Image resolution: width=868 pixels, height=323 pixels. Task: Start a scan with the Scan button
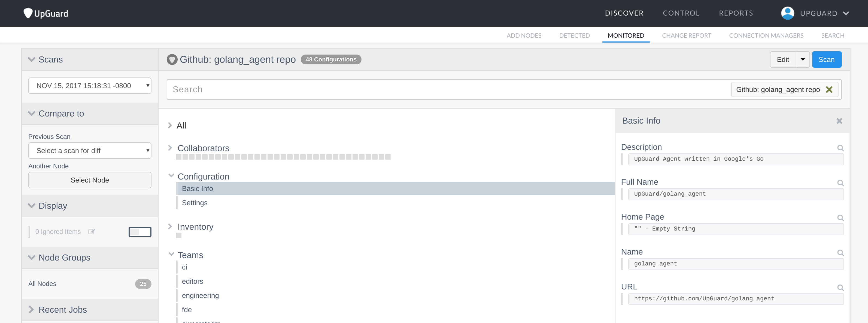(827, 59)
